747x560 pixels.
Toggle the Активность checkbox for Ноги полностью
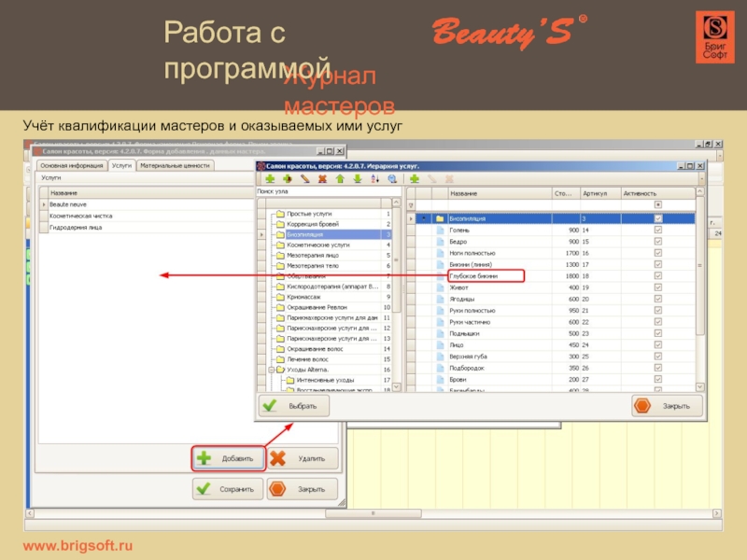[658, 253]
